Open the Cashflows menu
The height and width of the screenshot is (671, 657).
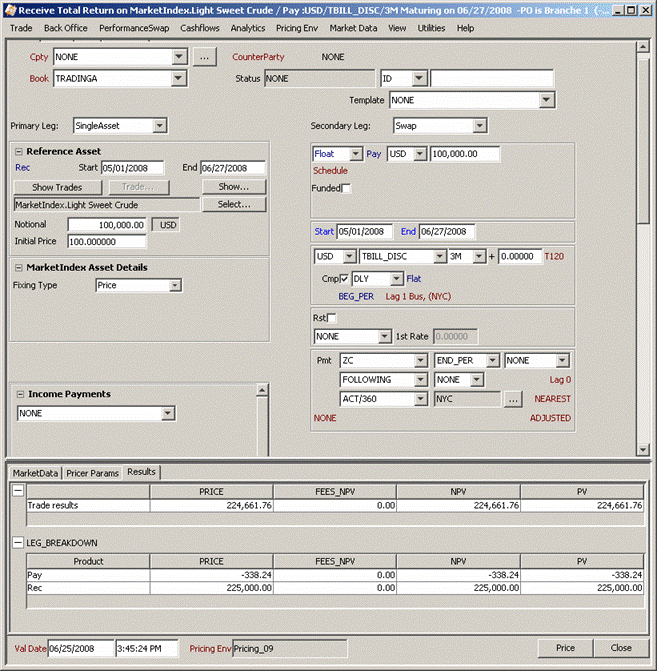click(x=199, y=28)
